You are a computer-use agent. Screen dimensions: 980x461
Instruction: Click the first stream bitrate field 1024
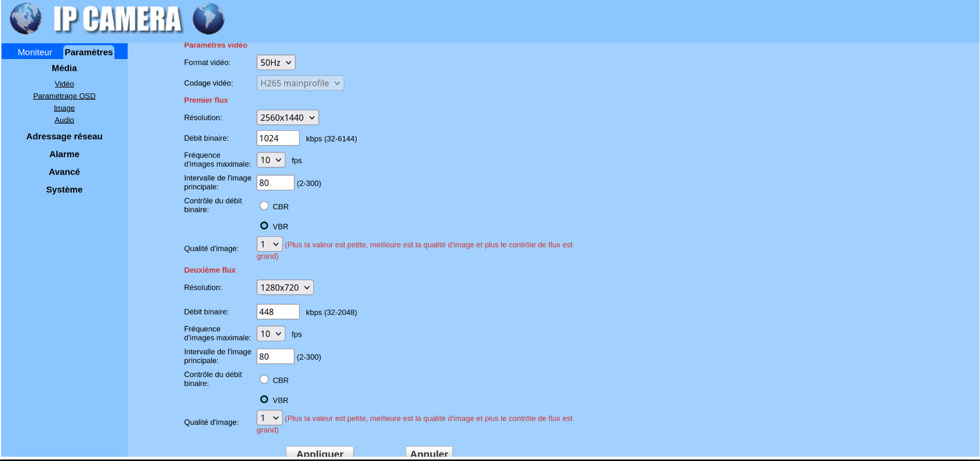278,138
